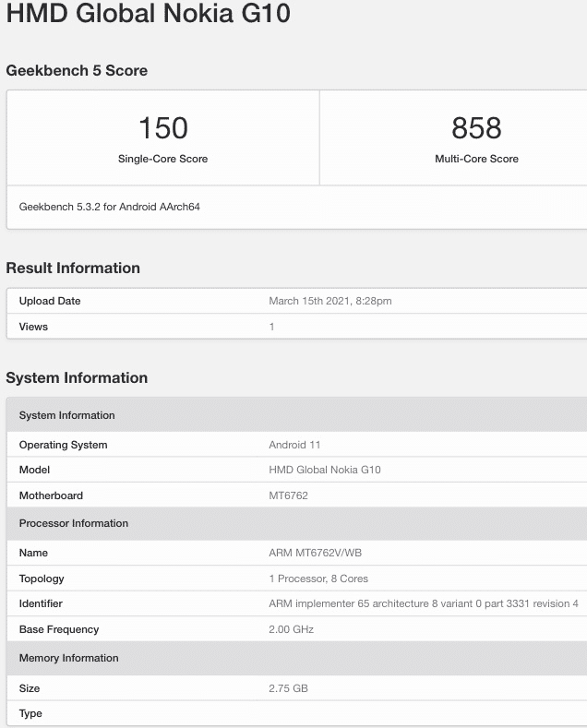The image size is (587, 728).
Task: Select the 1 Processor, 8 Cores value
Action: (318, 579)
